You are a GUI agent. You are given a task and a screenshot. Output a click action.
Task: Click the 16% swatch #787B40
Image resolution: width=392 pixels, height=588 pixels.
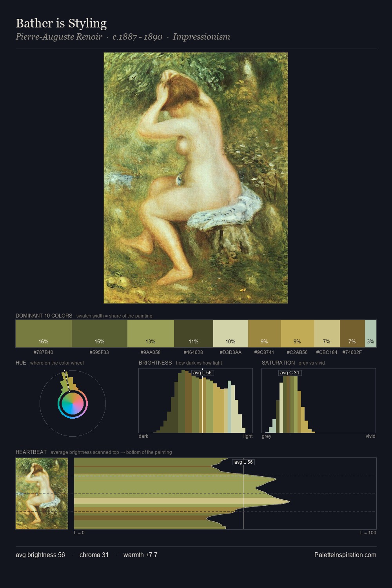pyautogui.click(x=44, y=334)
